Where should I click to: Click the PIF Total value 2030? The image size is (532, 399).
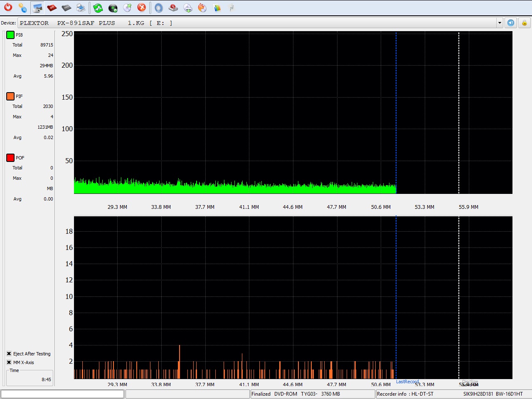(48, 106)
